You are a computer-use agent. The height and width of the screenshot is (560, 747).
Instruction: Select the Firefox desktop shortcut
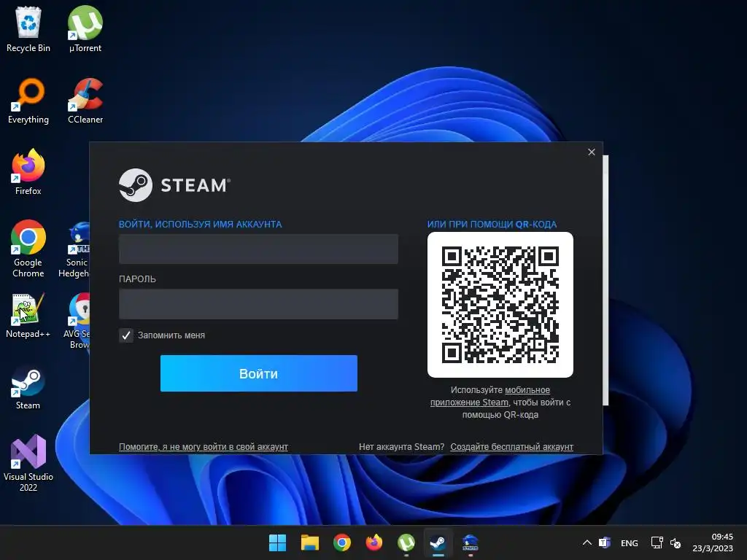pos(28,172)
